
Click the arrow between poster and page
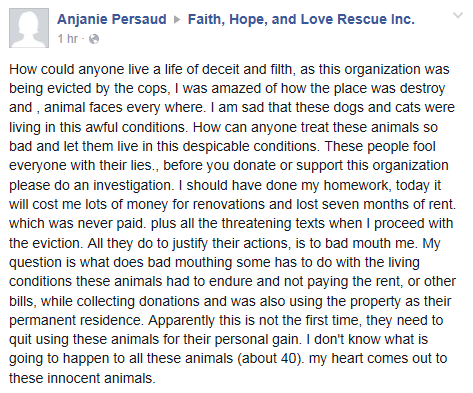pyautogui.click(x=177, y=20)
